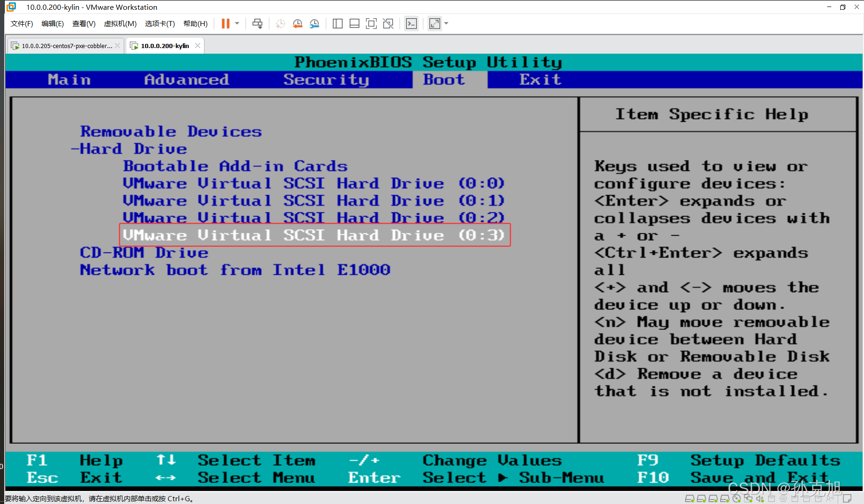Viewport: 864px width, 504px height.
Task: Select Bootable Add-in Cards entry
Action: click(x=235, y=166)
